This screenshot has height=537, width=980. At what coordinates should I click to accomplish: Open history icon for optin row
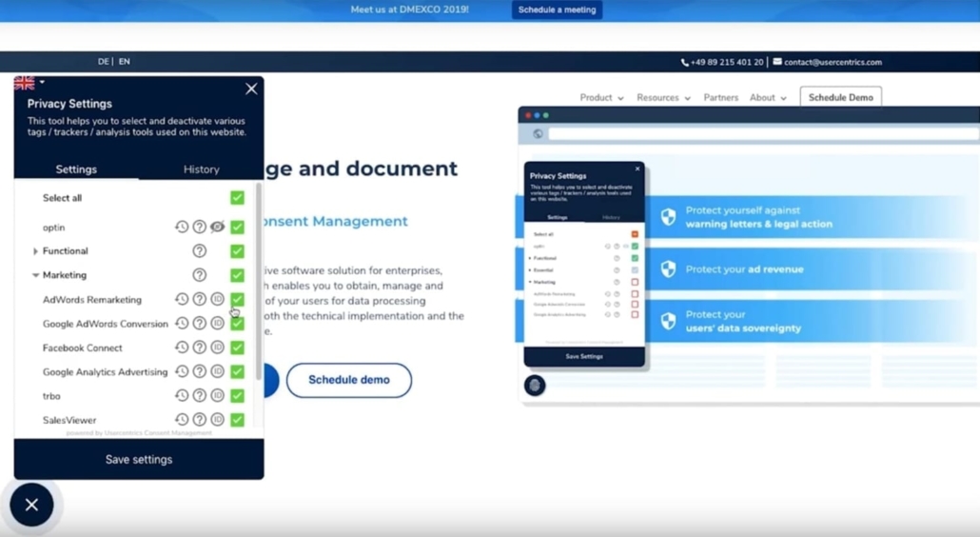pos(181,227)
